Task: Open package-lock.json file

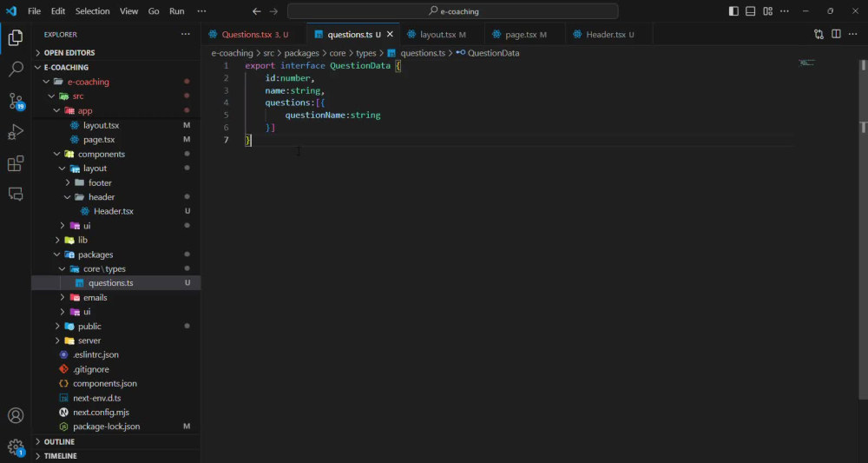Action: coord(116,427)
